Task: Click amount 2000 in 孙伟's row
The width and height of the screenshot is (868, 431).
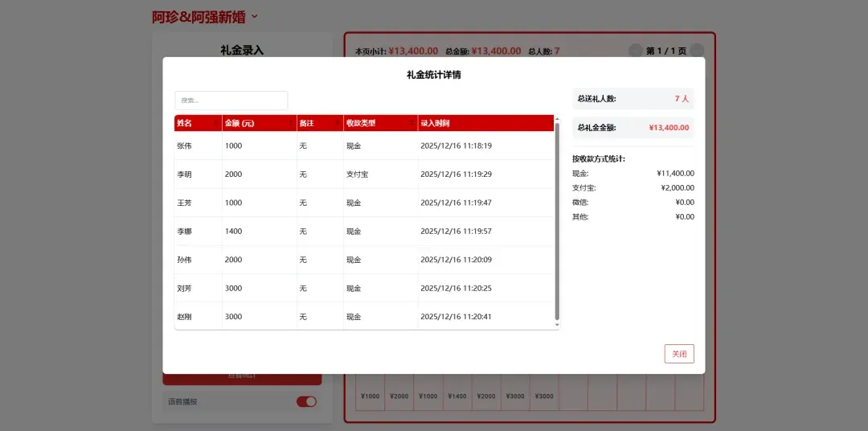Action: [260, 260]
